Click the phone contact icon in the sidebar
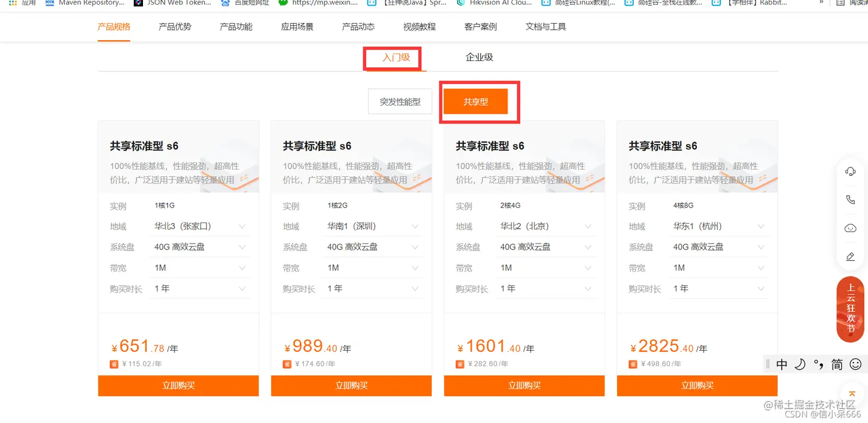This screenshot has height=423, width=868. tap(850, 199)
